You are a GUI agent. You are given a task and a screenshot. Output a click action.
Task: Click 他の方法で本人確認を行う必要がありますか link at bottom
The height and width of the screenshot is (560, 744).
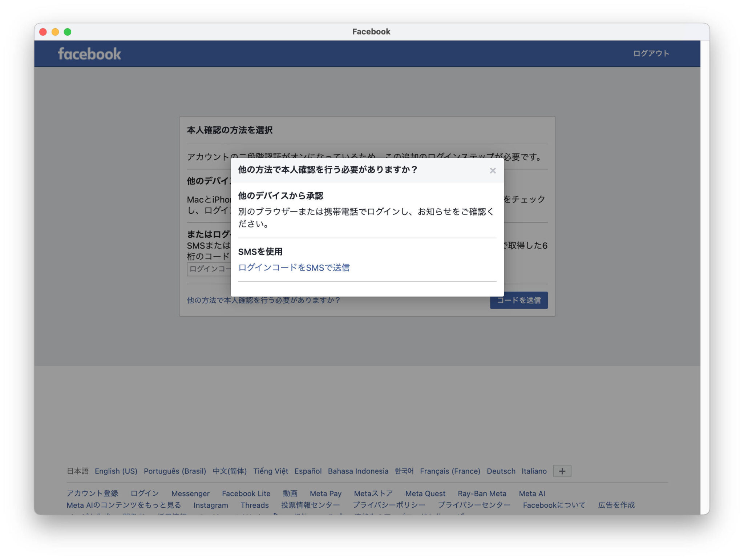263,300
